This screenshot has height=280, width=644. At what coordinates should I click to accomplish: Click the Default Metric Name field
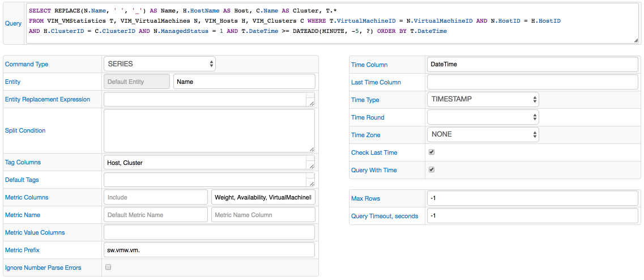pos(156,215)
